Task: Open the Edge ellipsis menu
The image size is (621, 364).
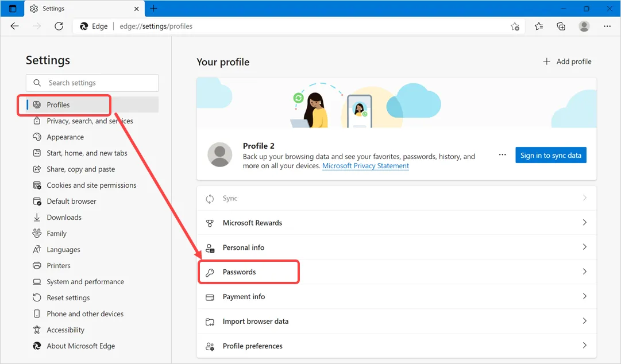Action: 607,26
